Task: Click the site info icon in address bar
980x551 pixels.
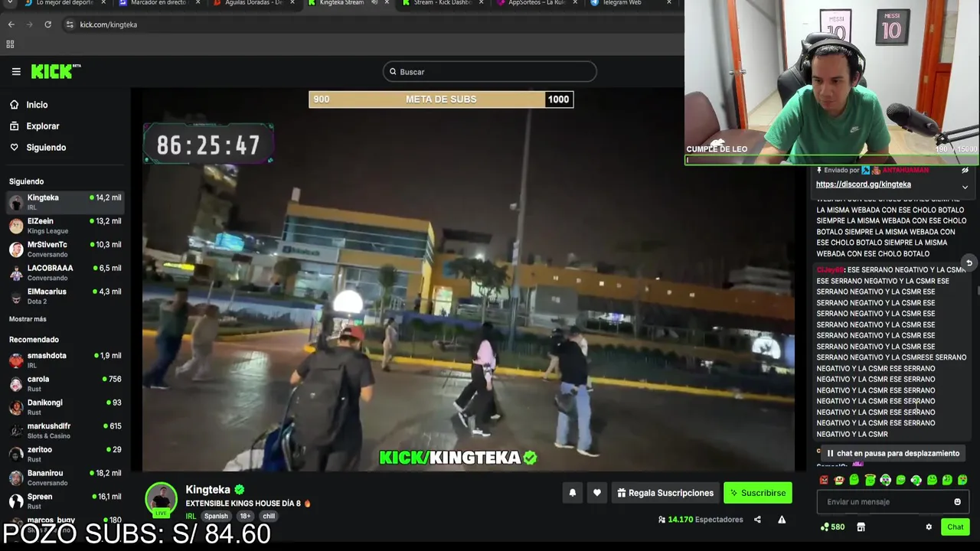Action: click(x=70, y=24)
